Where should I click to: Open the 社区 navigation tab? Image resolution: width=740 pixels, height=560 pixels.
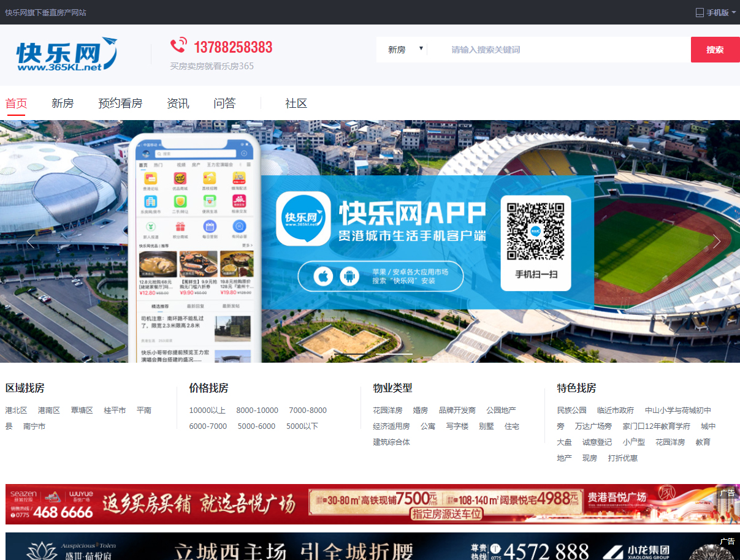click(x=296, y=104)
